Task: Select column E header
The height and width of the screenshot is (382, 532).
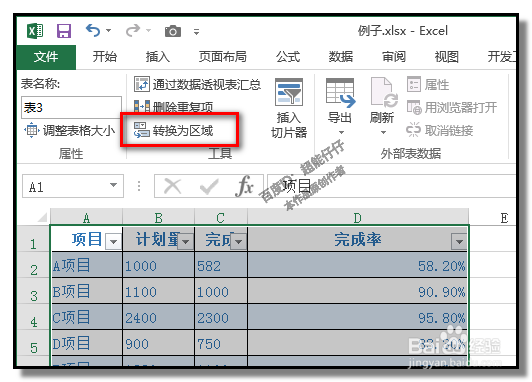Action: [x=504, y=218]
